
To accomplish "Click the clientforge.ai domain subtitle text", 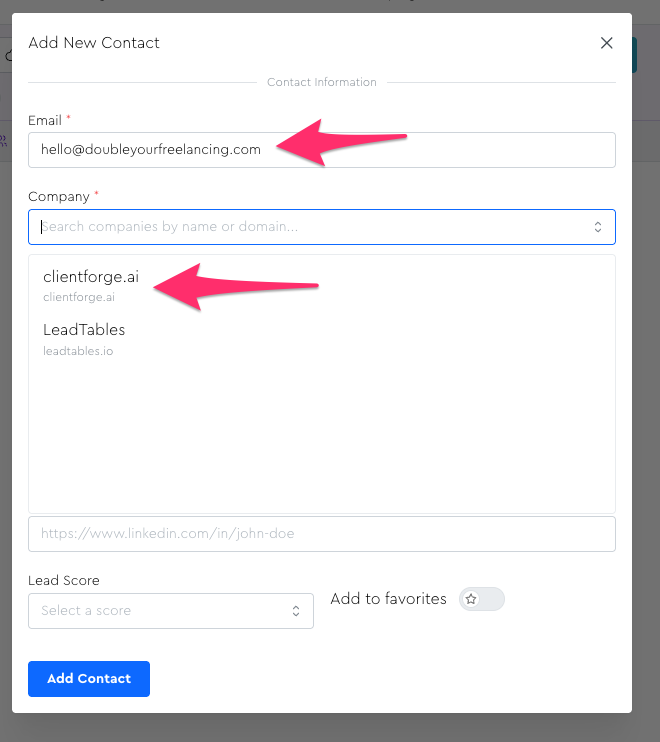I will point(79,297).
